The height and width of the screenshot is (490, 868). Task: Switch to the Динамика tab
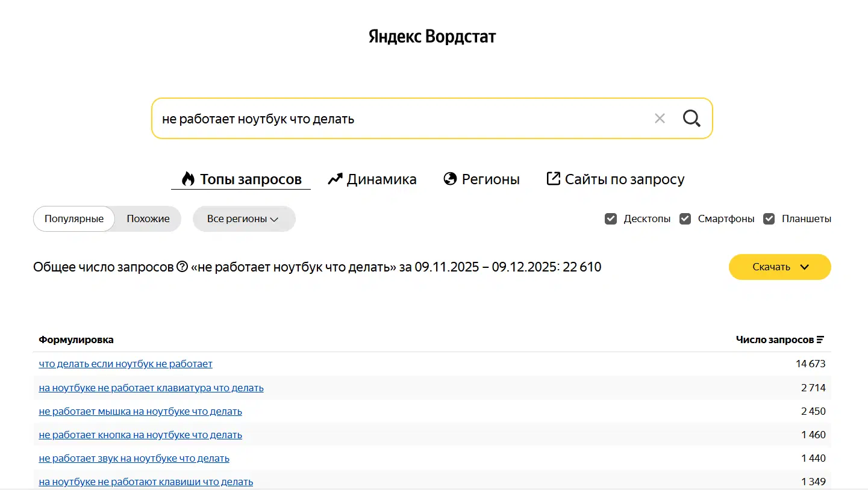(x=372, y=179)
